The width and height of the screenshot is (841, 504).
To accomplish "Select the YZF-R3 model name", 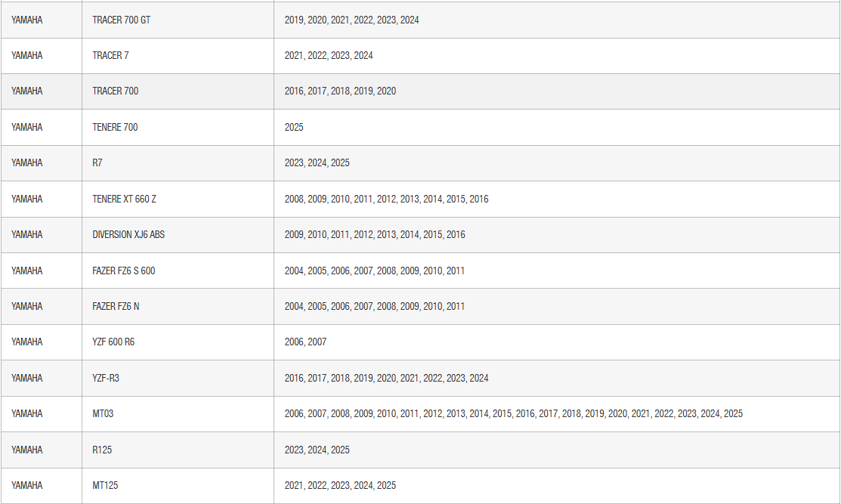I will pyautogui.click(x=106, y=378).
